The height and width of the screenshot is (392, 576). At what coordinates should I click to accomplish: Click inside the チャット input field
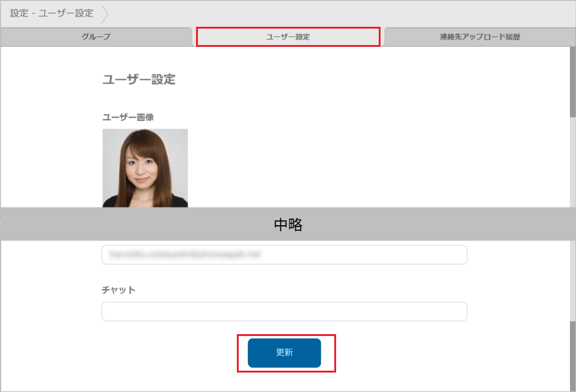[284, 311]
